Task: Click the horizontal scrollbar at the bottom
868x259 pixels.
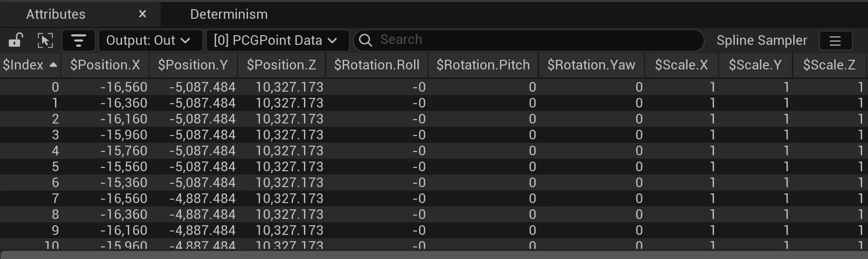Action: click(434, 255)
